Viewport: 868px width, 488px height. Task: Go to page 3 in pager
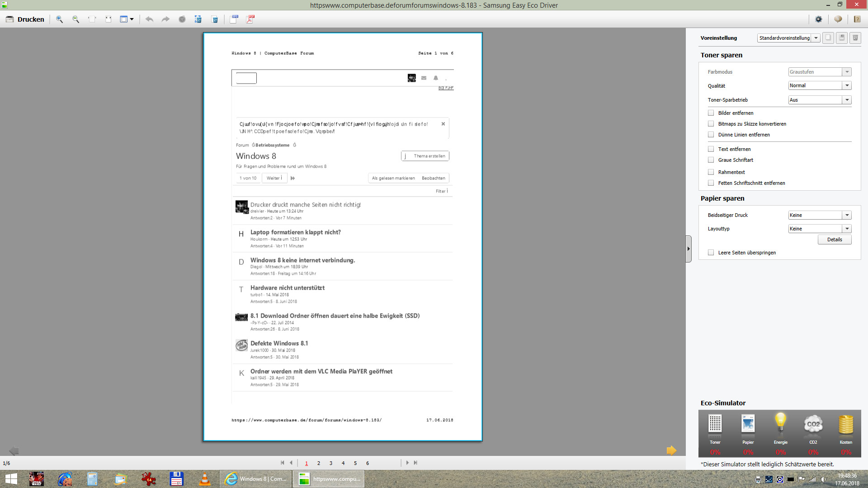point(331,463)
